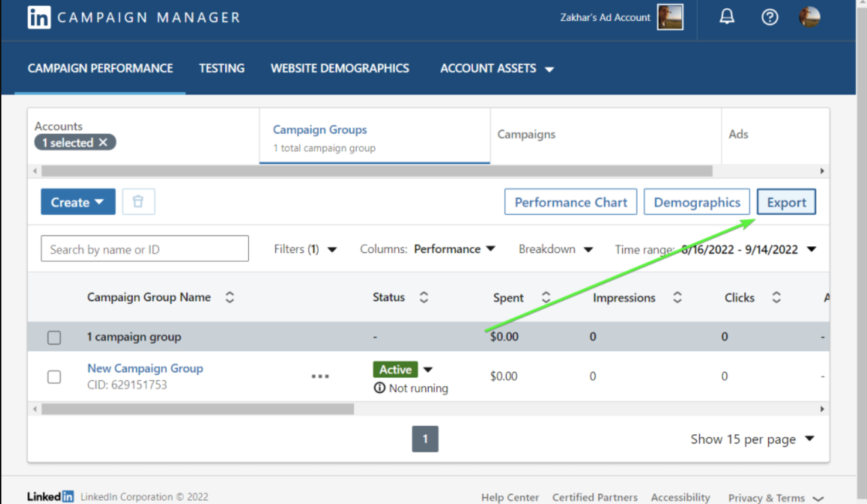Image resolution: width=867 pixels, height=504 pixels.
Task: Expand the Account Assets dropdown
Action: [497, 69]
